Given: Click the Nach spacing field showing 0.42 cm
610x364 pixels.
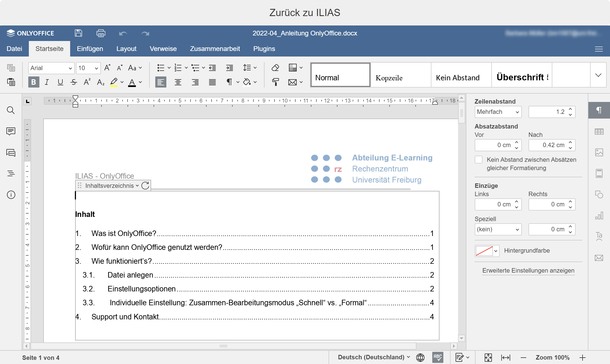Looking at the screenshot, I should click(552, 145).
